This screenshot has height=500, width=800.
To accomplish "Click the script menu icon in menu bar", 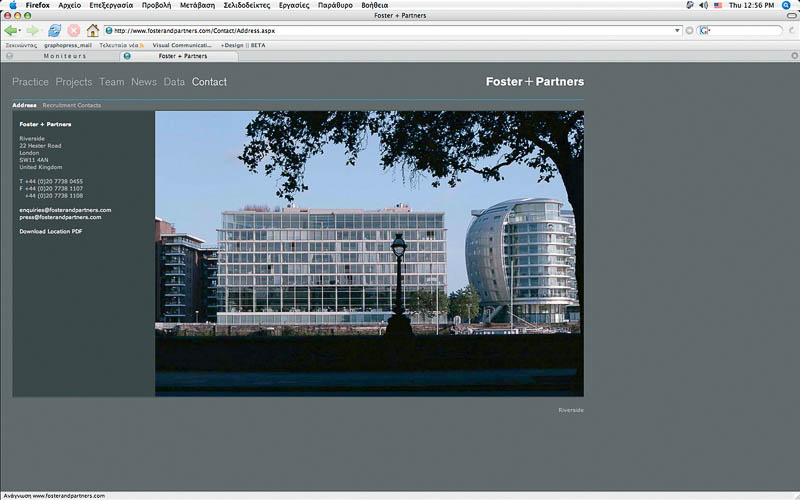I will tap(690, 5).
